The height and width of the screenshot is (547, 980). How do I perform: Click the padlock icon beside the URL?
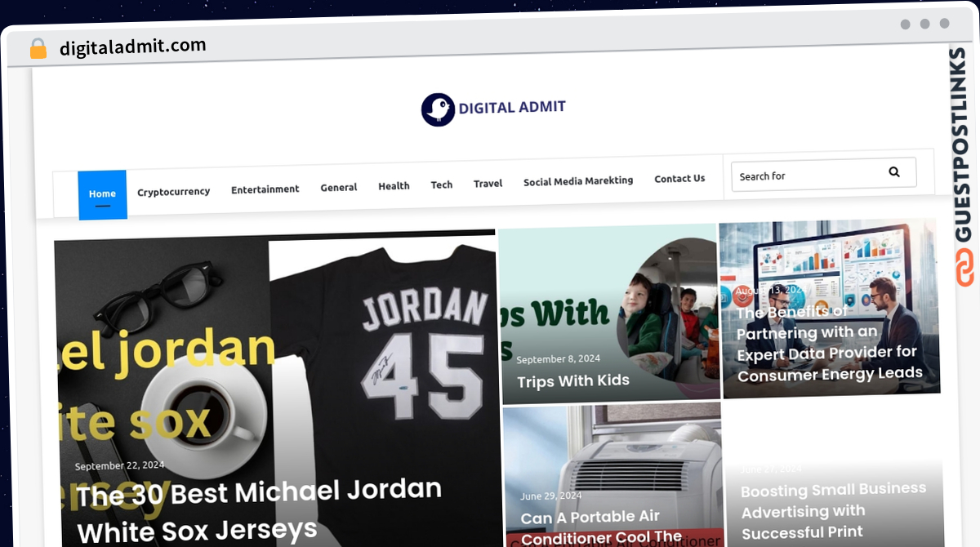[38, 49]
